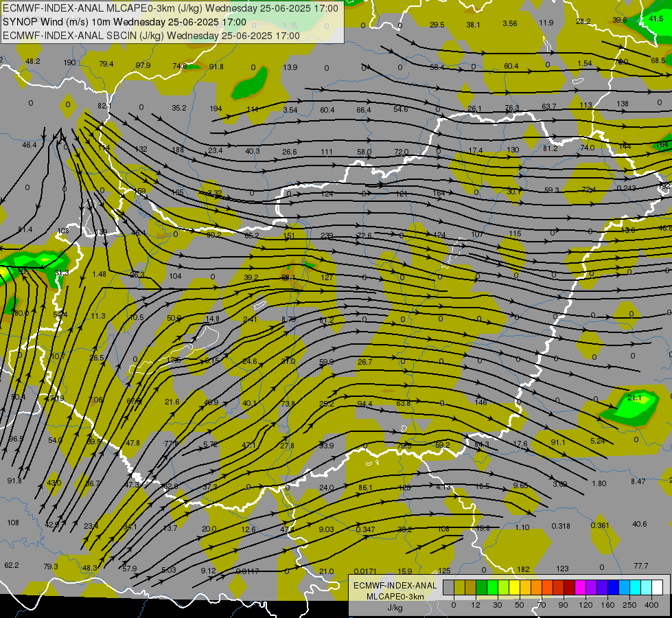Click the map value '38.1'
672x618 pixels.
pos(473,25)
